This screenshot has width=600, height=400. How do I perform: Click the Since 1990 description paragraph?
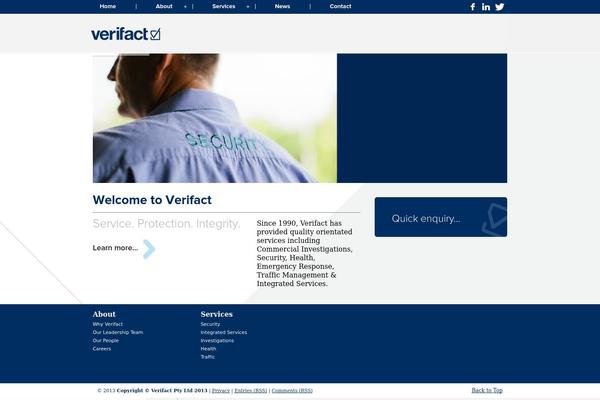pyautogui.click(x=305, y=253)
